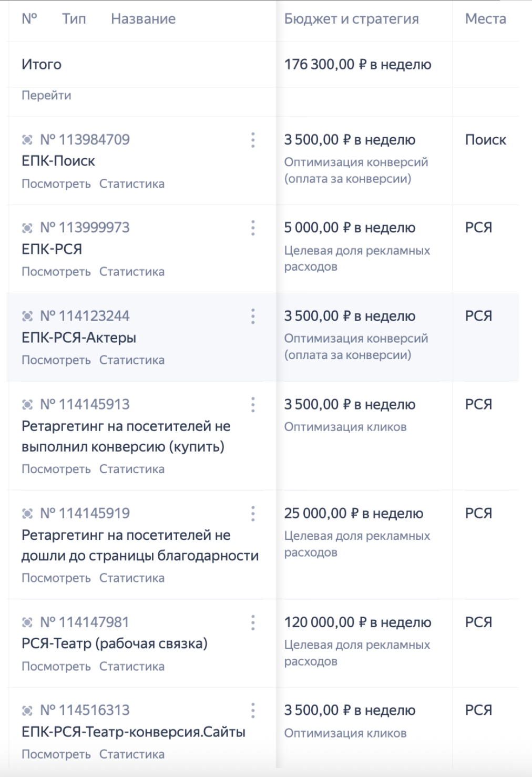Click campaign type icon next to №114516313
The height and width of the screenshot is (777, 532).
(x=27, y=710)
